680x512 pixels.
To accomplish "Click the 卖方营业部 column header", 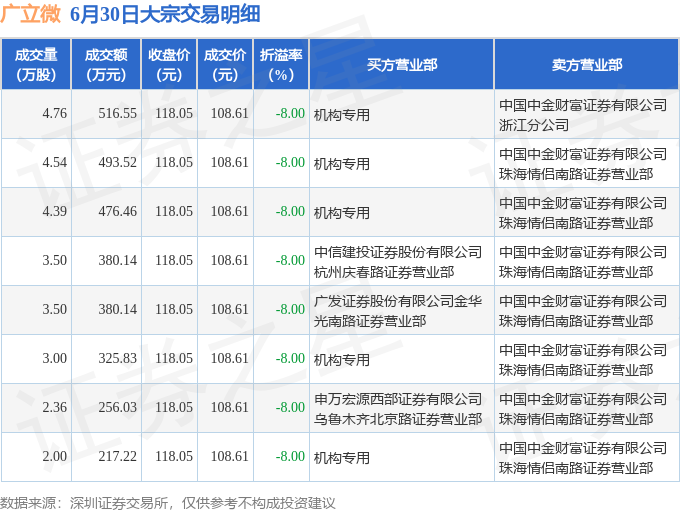I will pyautogui.click(x=586, y=64).
